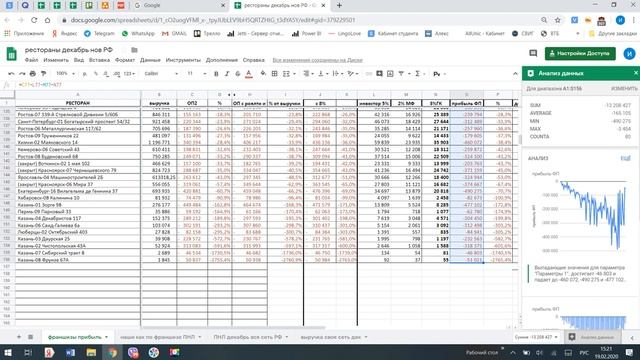Insert a comment via toolbar icon
The height and width of the screenshot is (360, 640).
point(379,73)
